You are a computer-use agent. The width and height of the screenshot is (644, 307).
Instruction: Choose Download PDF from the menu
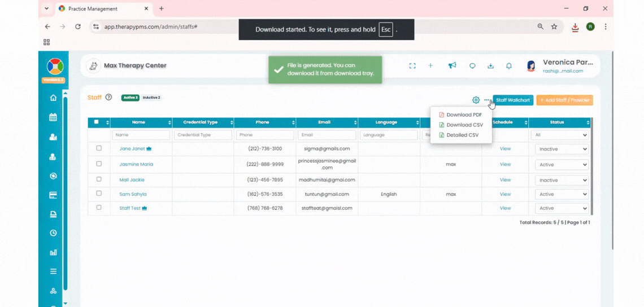click(x=461, y=115)
